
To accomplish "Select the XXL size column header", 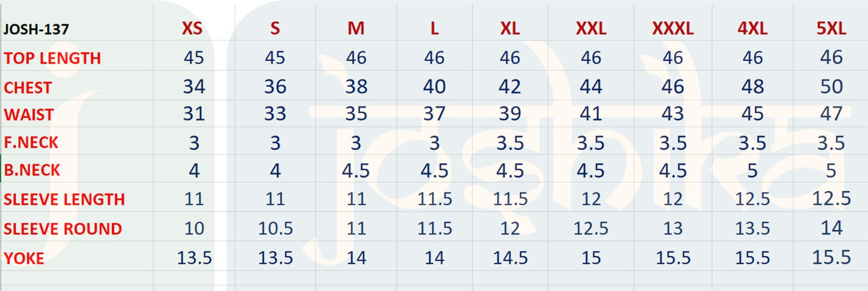I will pos(591,28).
